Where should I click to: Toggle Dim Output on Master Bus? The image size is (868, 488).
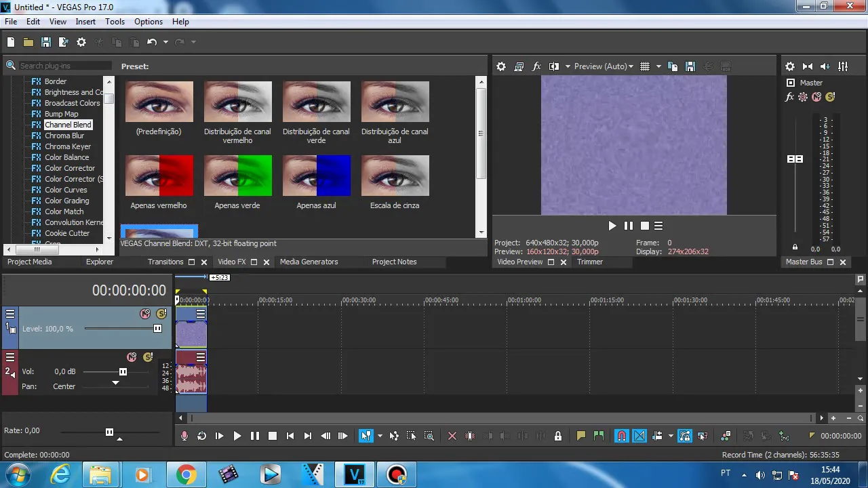click(x=825, y=66)
